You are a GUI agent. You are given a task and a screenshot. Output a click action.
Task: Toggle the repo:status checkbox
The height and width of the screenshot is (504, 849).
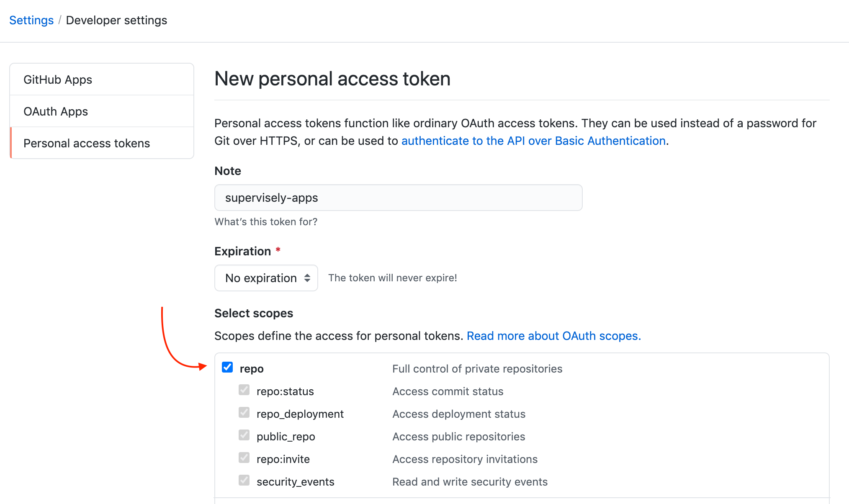coord(244,390)
